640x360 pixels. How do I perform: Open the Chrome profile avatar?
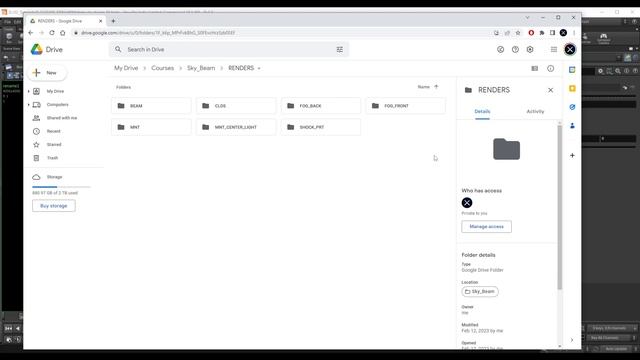(563, 33)
